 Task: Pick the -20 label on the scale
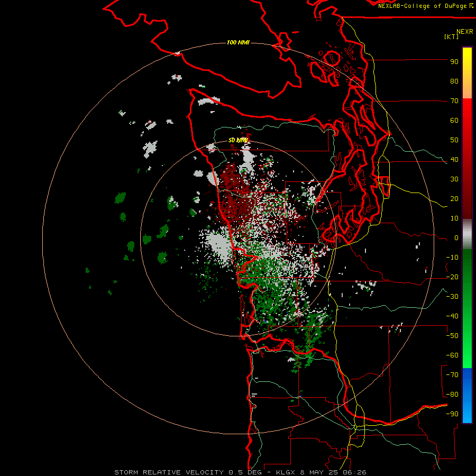coord(452,277)
